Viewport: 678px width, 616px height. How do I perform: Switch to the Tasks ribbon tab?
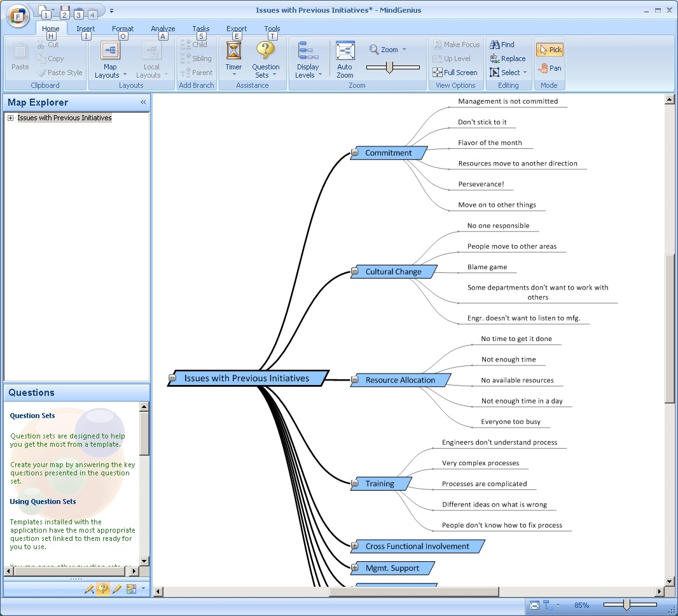pyautogui.click(x=200, y=29)
